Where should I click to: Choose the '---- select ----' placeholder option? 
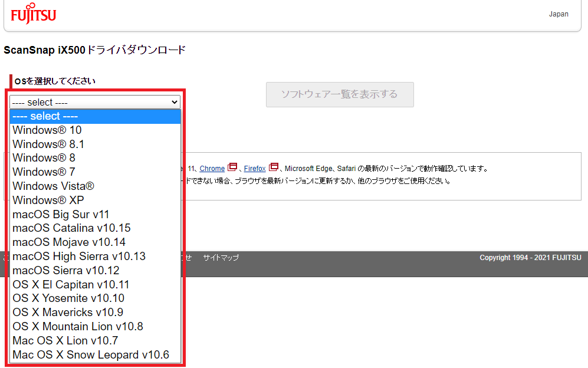click(96, 116)
